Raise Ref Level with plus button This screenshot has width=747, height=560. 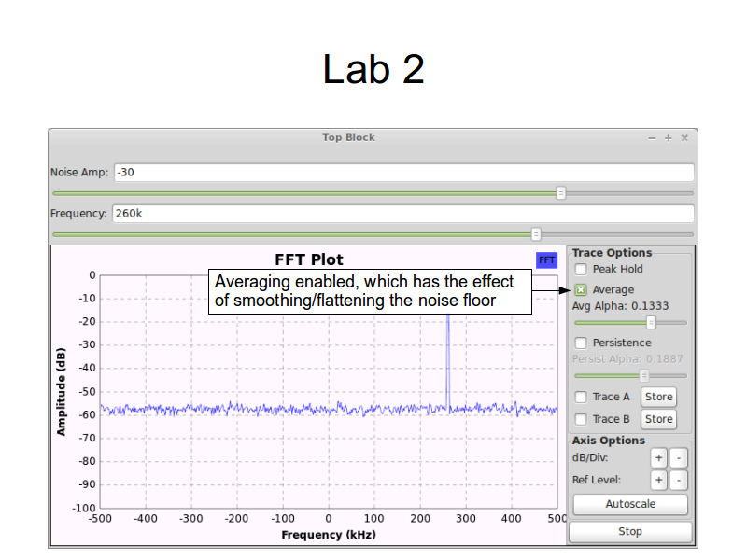pos(658,481)
